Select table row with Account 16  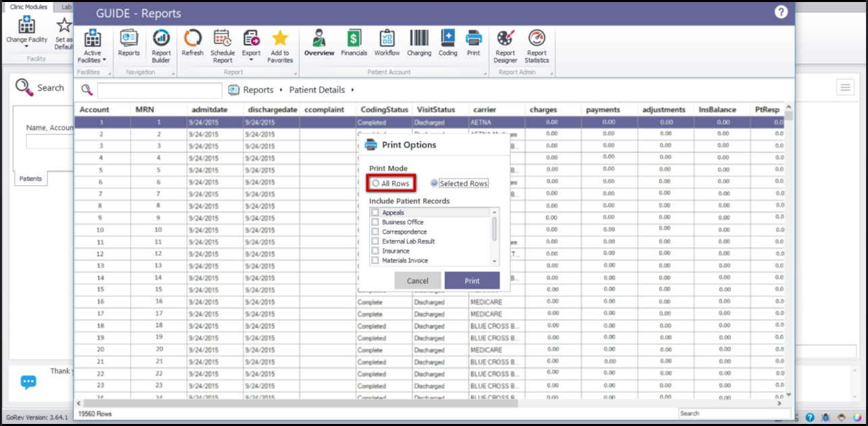431,302
